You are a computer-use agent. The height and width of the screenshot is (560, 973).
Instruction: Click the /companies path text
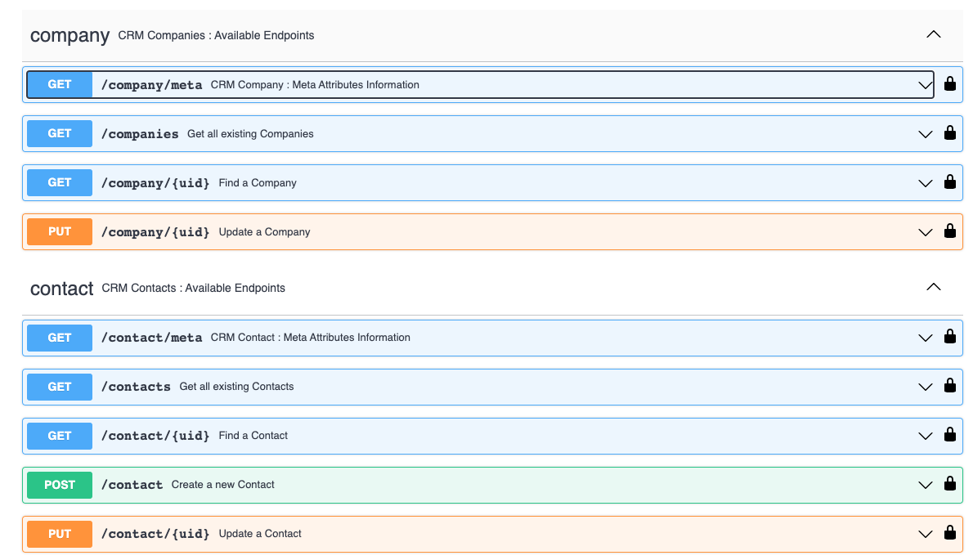[140, 134]
